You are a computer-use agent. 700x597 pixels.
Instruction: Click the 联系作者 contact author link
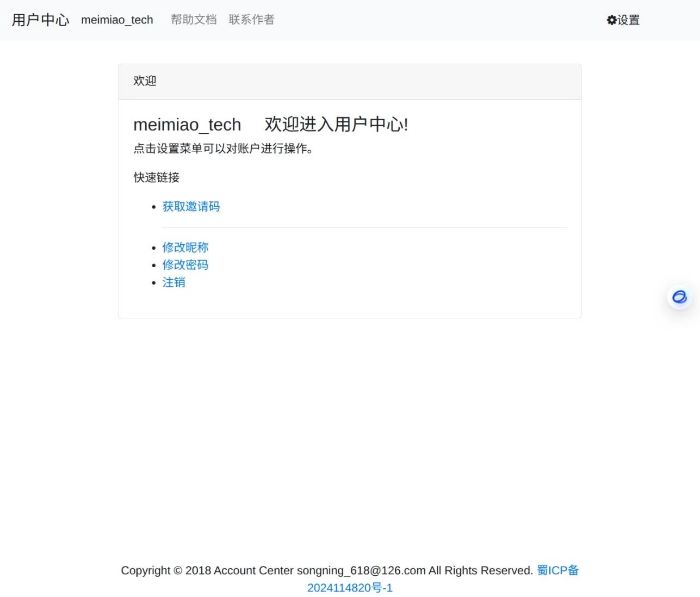(251, 20)
